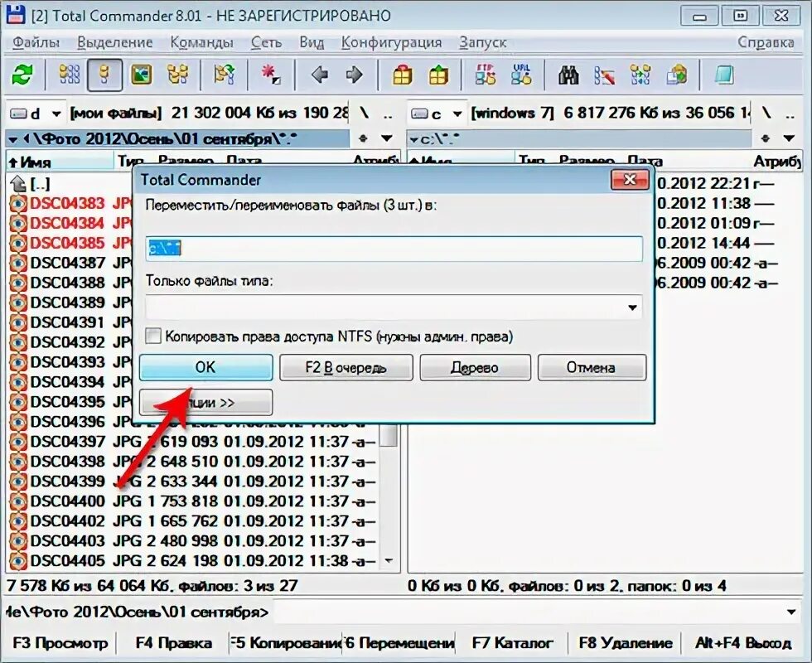Select file DSC04405 in the left panel
Screen dimensions: 812x663
click(x=192, y=561)
